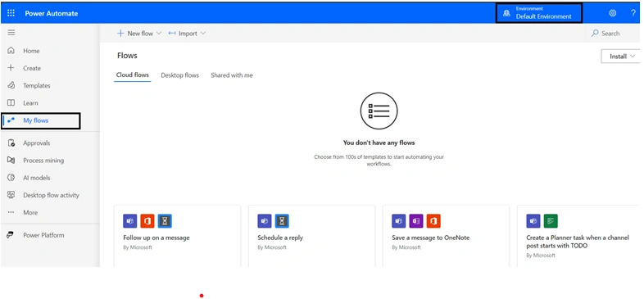Click the Search magnifier icon

pos(594,34)
